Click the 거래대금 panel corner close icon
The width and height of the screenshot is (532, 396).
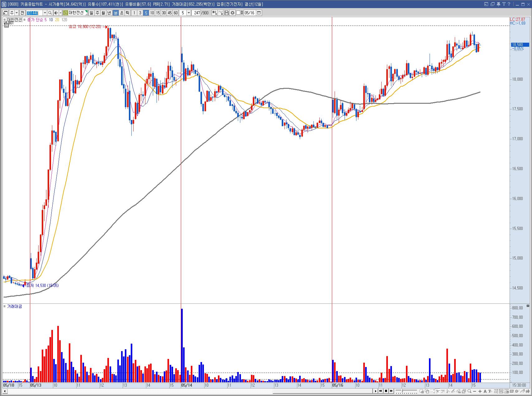pyautogui.click(x=528, y=306)
